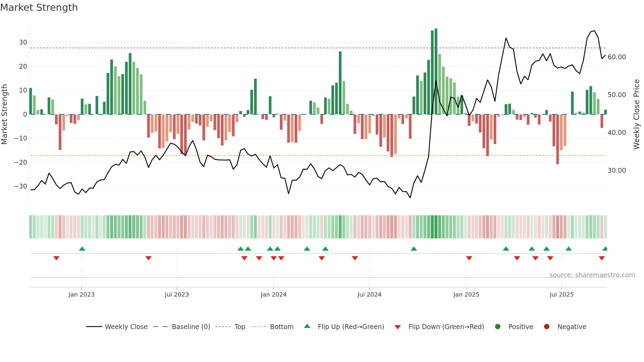Click the last flip-down marker at chart end
The height and width of the screenshot is (362, 644).
[x=602, y=258]
